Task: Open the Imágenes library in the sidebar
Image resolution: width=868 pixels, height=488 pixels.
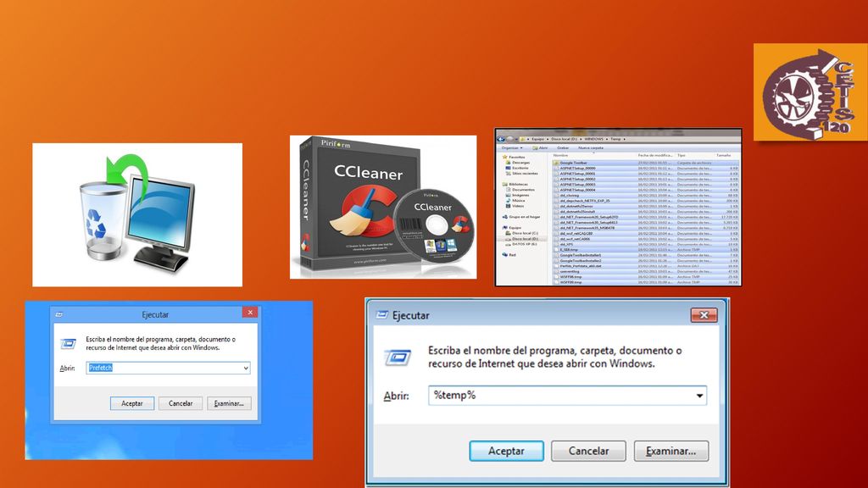Action: [517, 196]
